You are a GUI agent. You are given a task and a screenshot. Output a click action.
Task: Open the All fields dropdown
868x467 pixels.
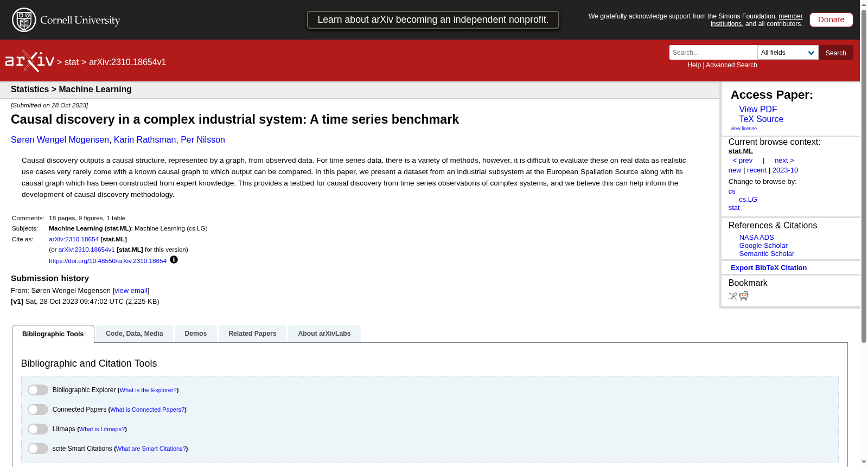click(788, 53)
